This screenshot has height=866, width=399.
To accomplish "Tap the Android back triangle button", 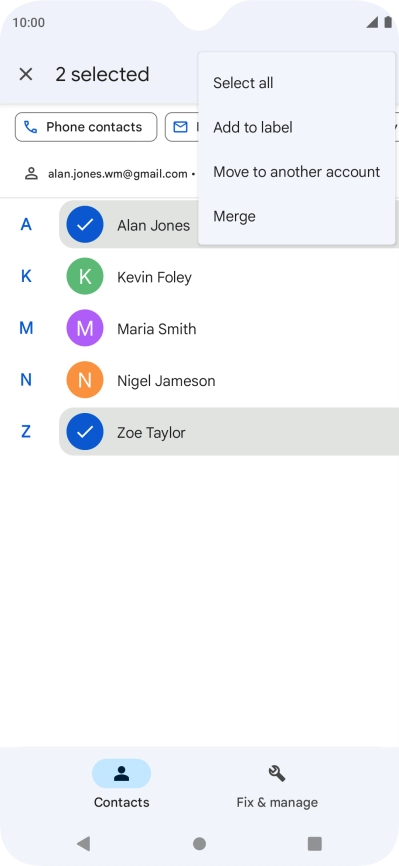I will tap(83, 843).
